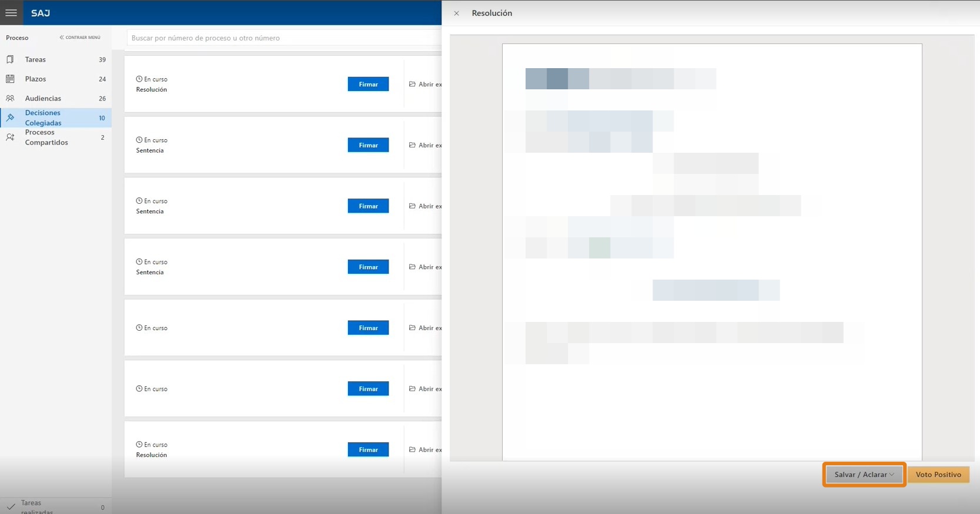Click the folder icon of first Abrir entry
980x514 pixels.
tap(412, 84)
